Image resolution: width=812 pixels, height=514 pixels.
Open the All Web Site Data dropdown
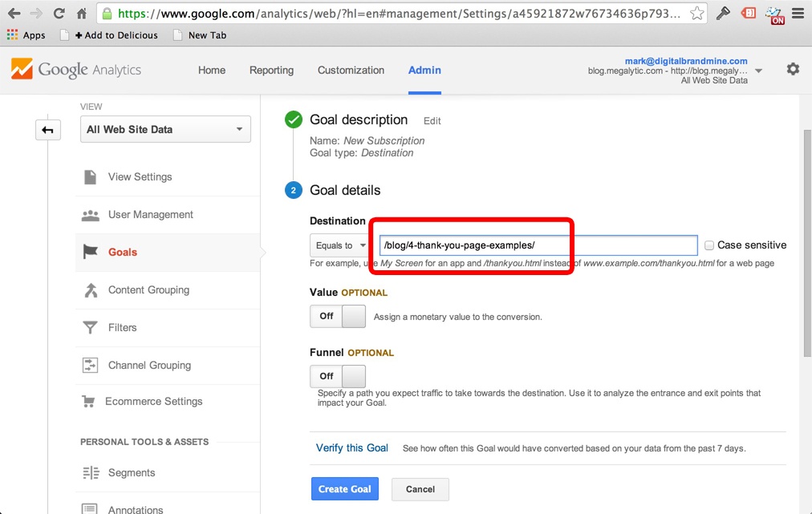pos(165,129)
